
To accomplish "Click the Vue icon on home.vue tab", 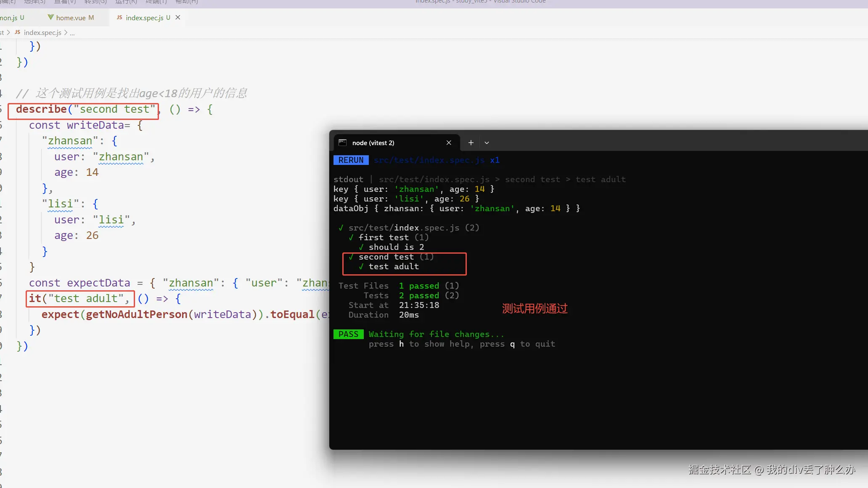I will pyautogui.click(x=50, y=17).
